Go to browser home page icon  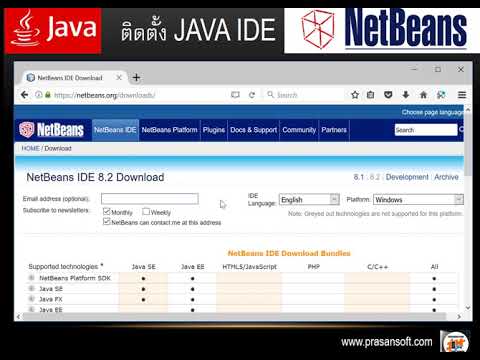423,95
